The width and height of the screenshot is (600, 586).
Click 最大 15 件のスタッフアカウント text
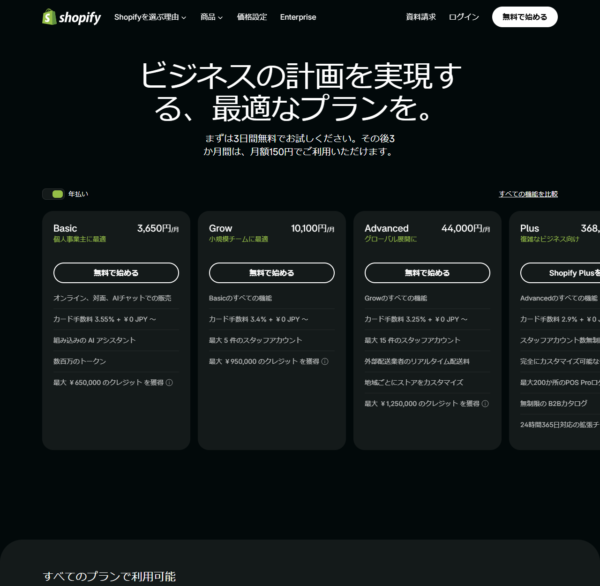[x=412, y=340]
